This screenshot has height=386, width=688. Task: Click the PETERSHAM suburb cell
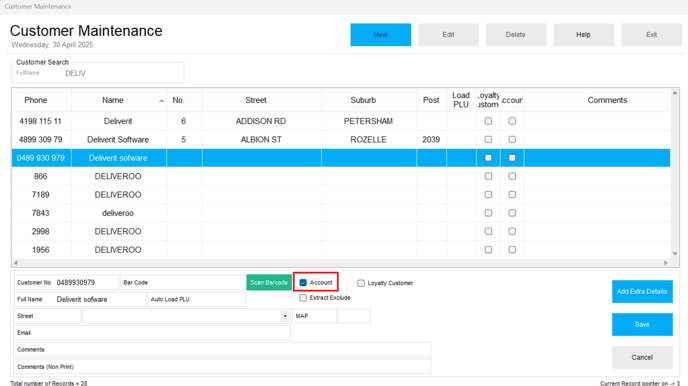click(369, 121)
